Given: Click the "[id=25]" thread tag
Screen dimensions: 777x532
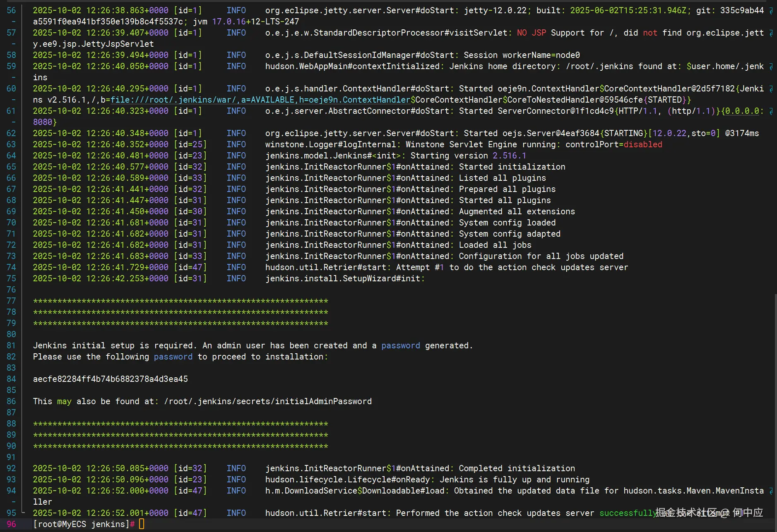Looking at the screenshot, I should point(190,144).
